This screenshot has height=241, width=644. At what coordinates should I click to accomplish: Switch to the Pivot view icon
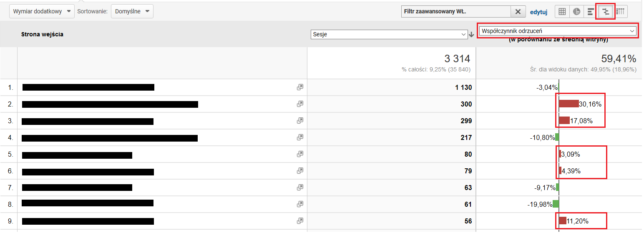click(x=620, y=11)
